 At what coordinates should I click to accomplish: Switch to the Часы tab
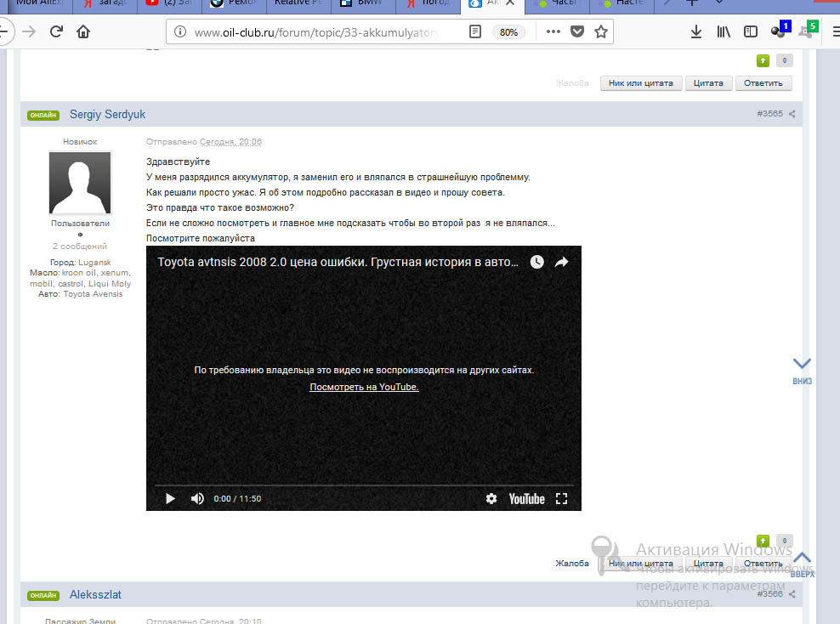point(557,3)
